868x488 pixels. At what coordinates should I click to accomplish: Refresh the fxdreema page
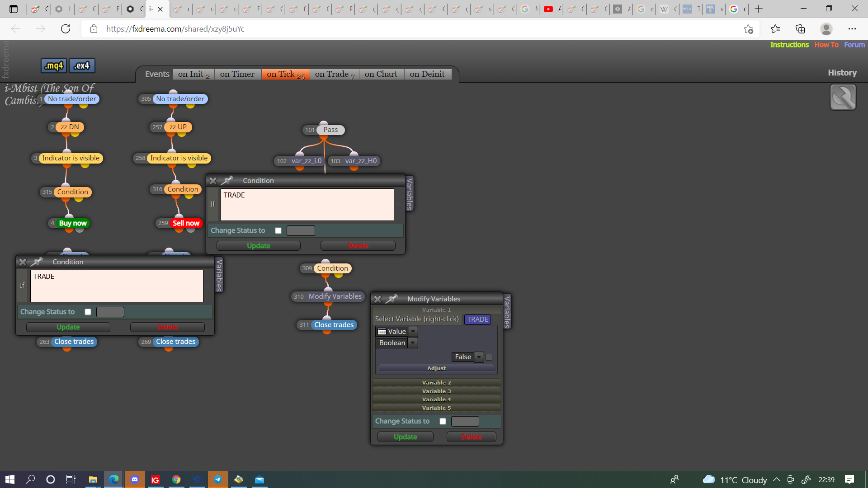(x=66, y=29)
